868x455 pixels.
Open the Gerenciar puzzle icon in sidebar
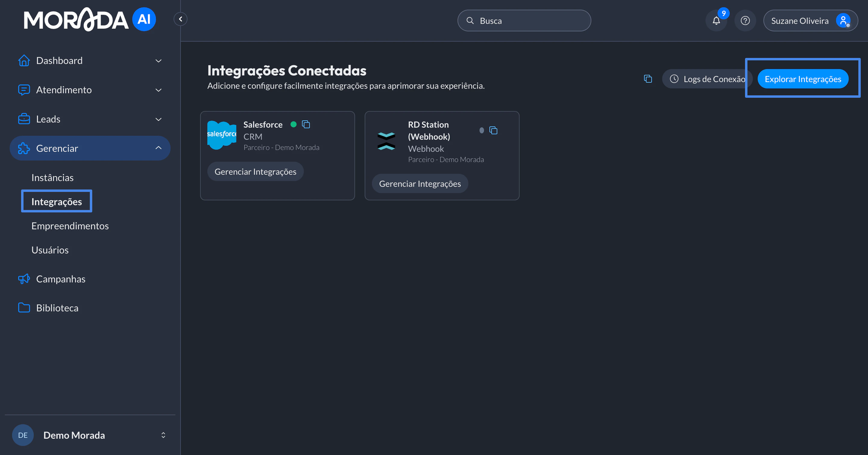coord(24,148)
